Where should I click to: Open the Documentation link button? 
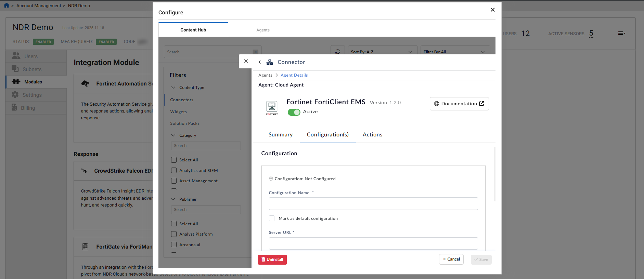tap(459, 104)
